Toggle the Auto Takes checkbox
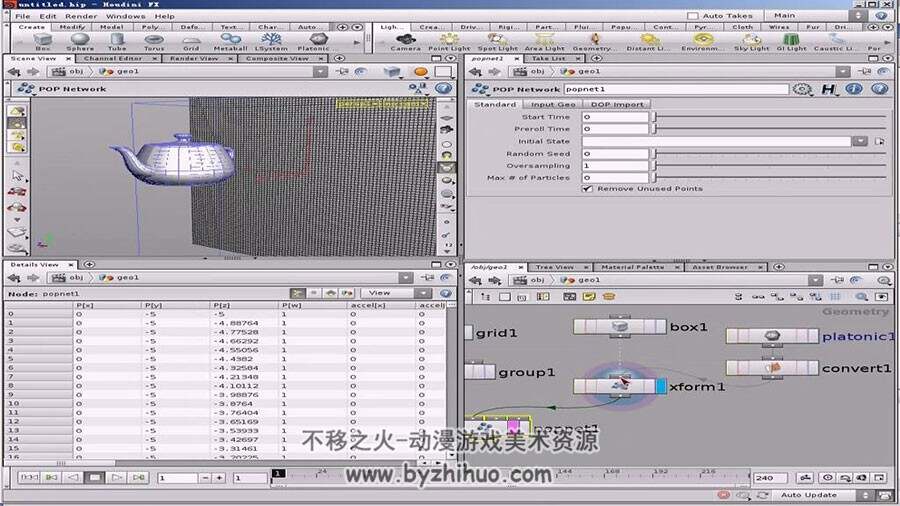This screenshot has width=900, height=506. [693, 15]
